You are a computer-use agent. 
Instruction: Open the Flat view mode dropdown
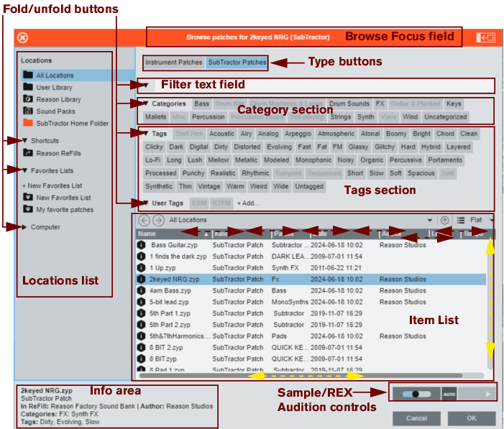click(480, 221)
